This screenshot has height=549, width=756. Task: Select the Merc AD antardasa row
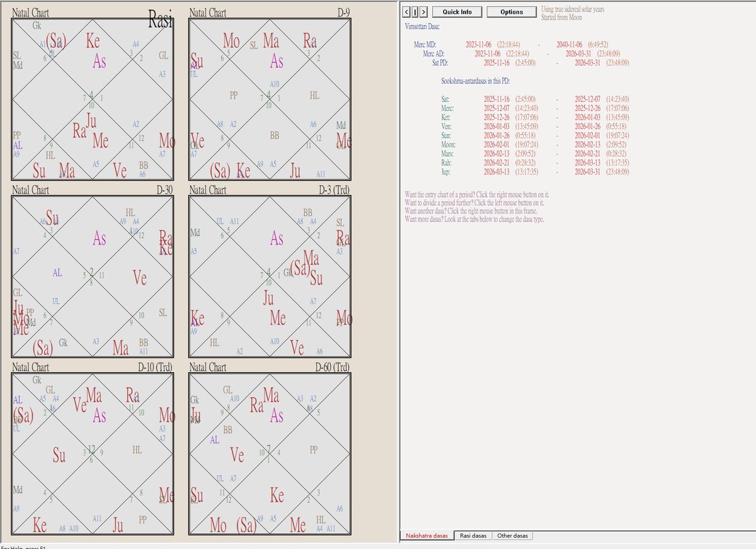(x=522, y=54)
